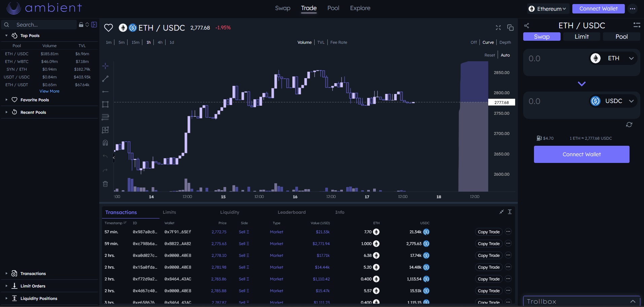The width and height of the screenshot is (644, 307).
Task: Open the ETH token selector
Action: click(x=613, y=58)
